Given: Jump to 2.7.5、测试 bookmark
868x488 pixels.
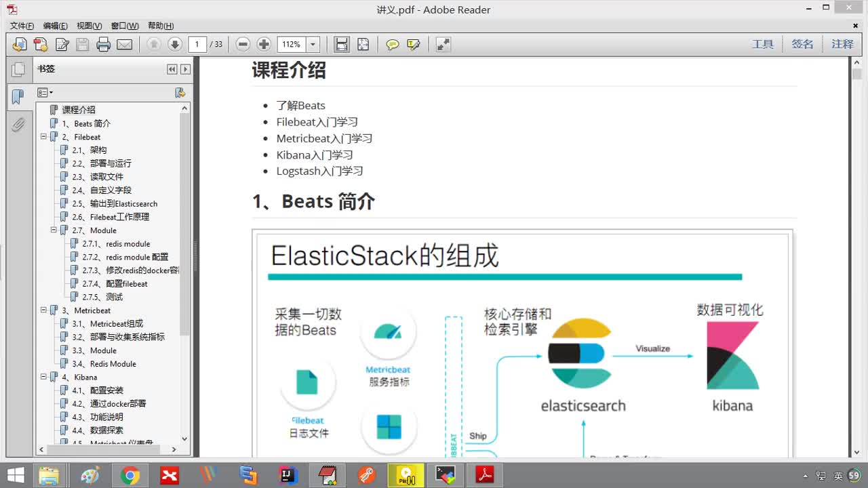Looking at the screenshot, I should pos(102,297).
